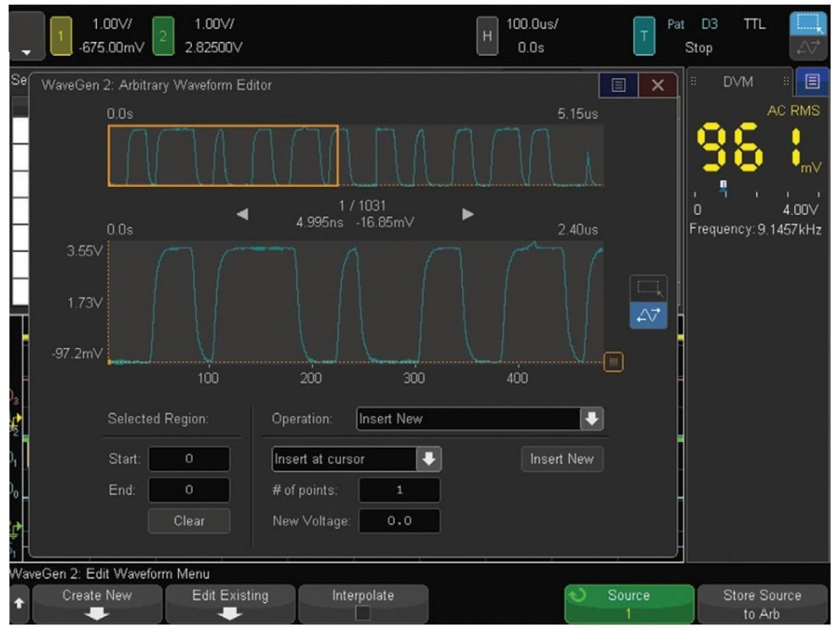The width and height of the screenshot is (840, 630).
Task: Step forward using the right navigation arrow
Action: 467,213
